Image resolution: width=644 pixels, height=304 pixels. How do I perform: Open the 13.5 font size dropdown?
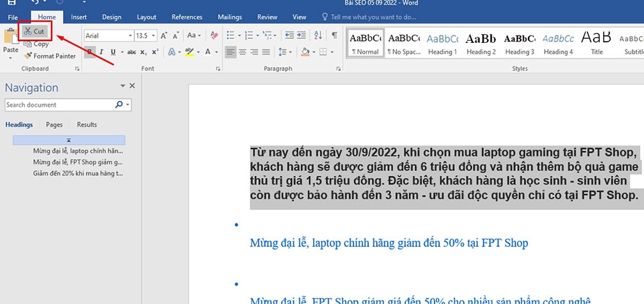coord(154,36)
